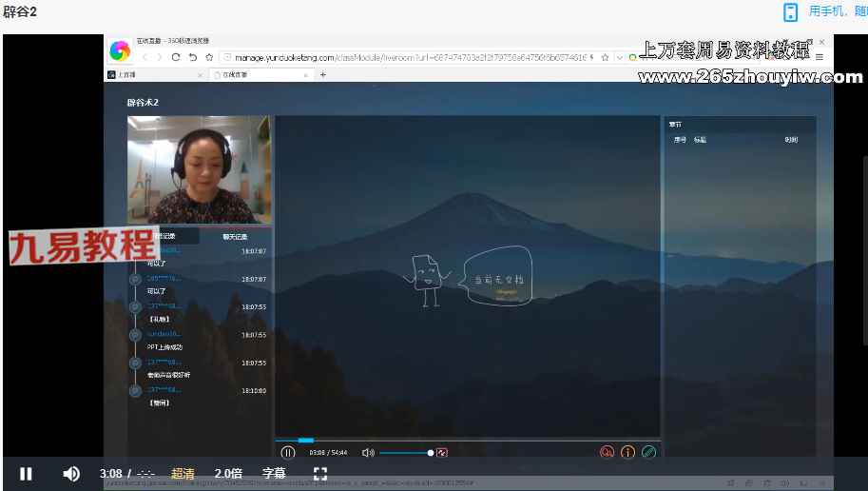Open the 字幕 subtitles option
This screenshot has height=491, width=868.
[x=274, y=474]
